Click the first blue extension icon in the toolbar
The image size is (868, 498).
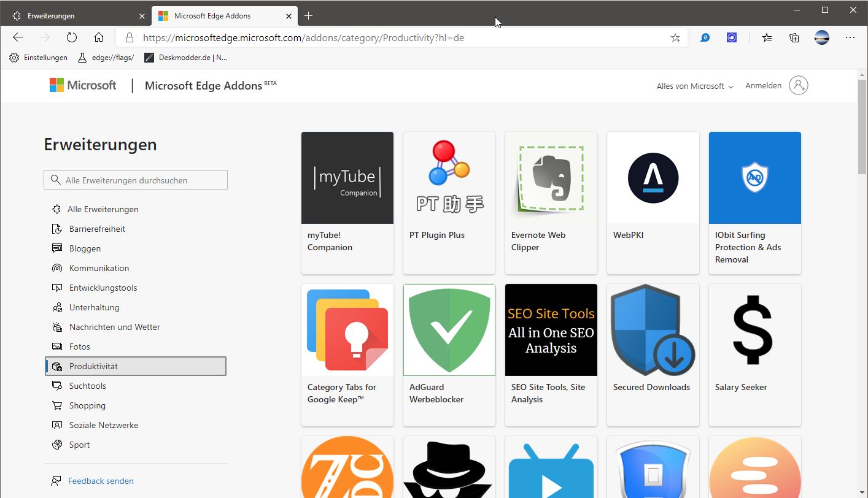(705, 37)
